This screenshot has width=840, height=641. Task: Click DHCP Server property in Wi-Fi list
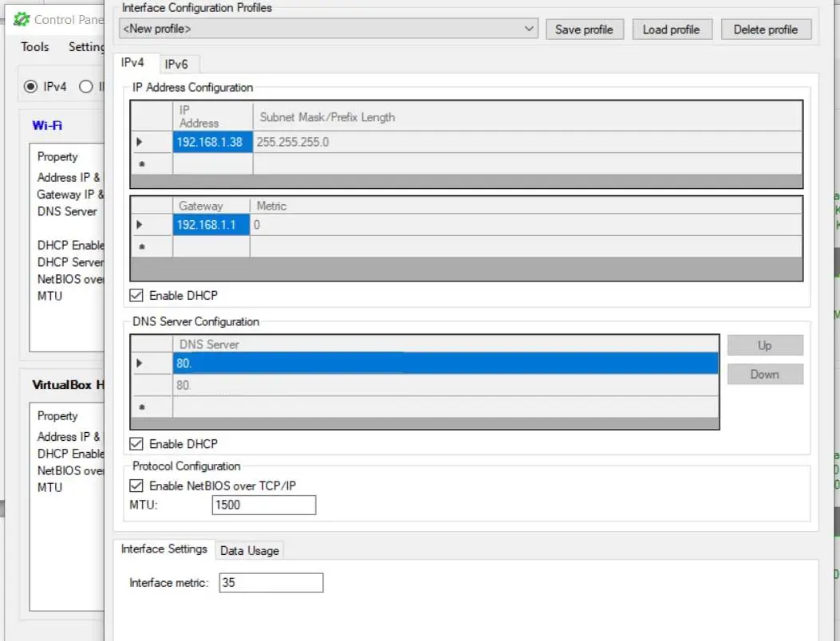pos(70,262)
